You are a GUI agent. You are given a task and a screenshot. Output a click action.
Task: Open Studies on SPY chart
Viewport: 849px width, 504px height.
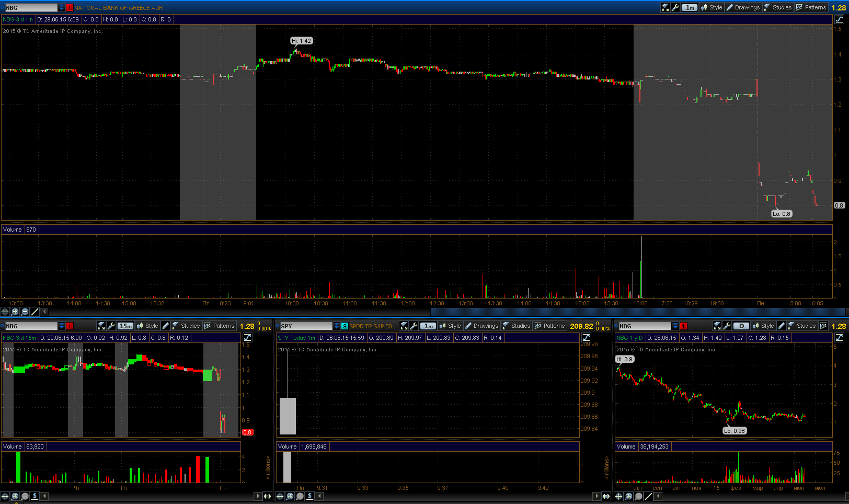[x=517, y=326]
